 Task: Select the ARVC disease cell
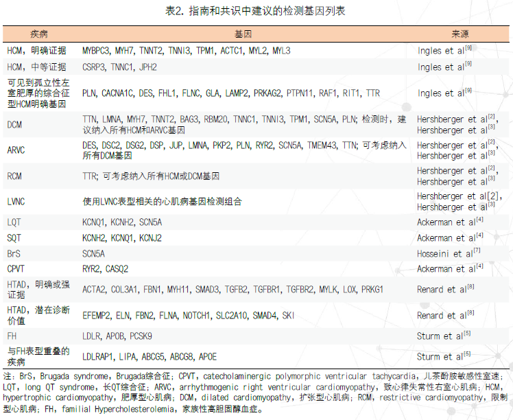16,150
